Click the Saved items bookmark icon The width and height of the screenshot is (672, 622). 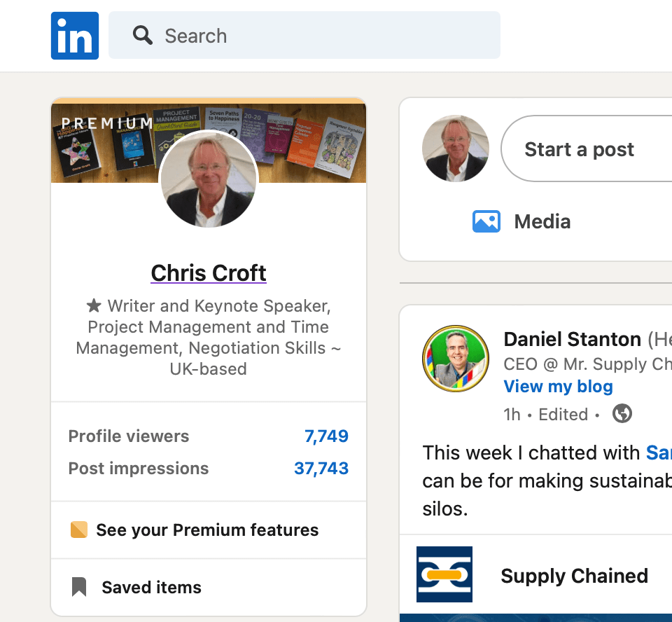[79, 587]
